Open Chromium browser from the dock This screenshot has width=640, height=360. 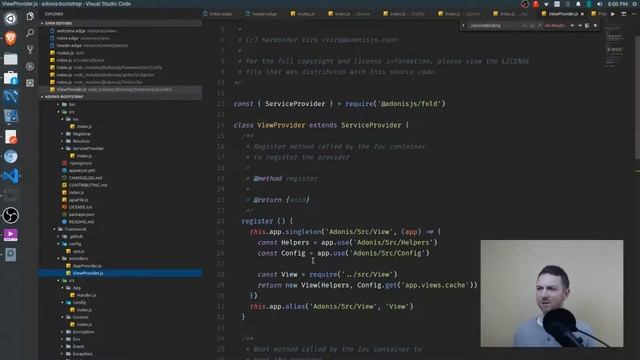11,156
